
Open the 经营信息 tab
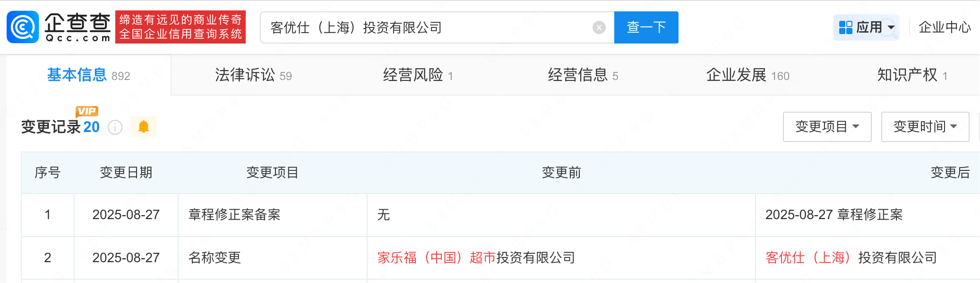coord(583,75)
